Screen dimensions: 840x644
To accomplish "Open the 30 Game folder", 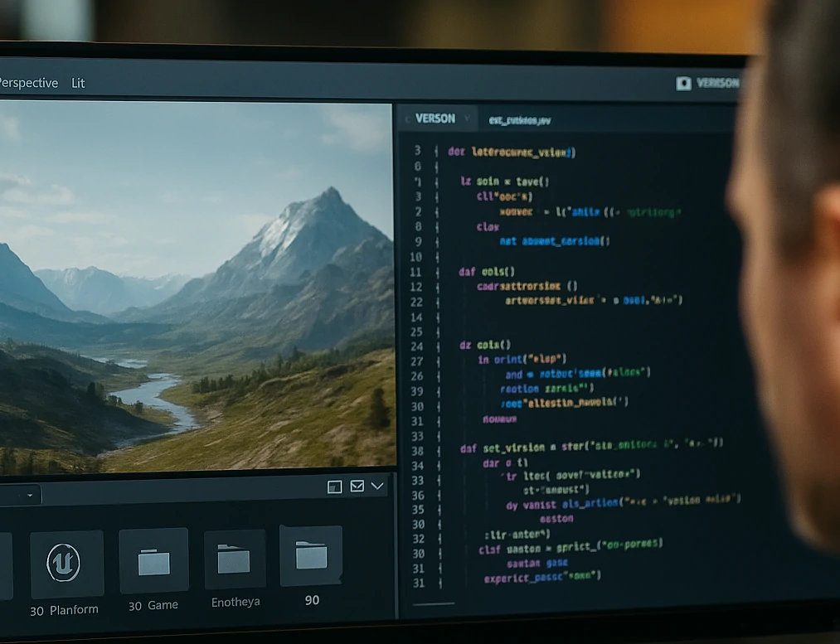I will click(x=153, y=562).
